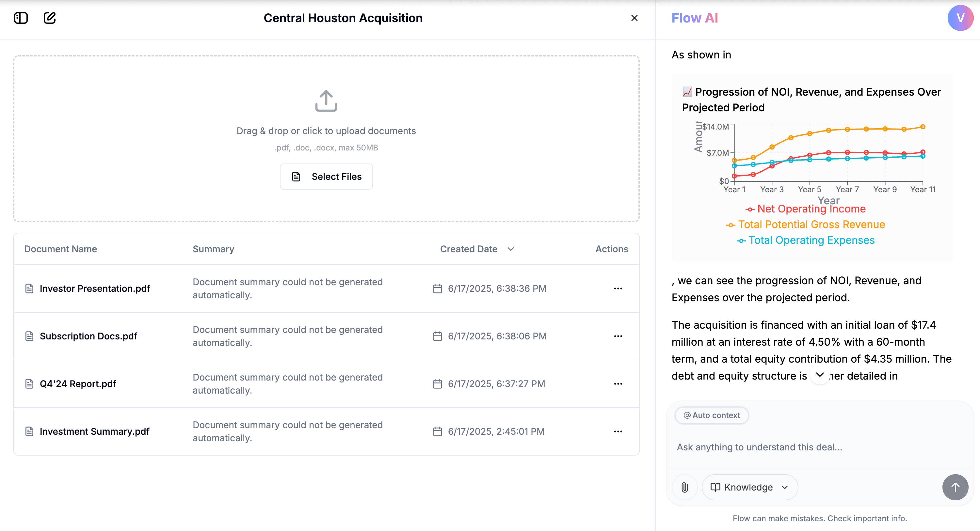Toggle the sidebar panel icon

[x=21, y=18]
